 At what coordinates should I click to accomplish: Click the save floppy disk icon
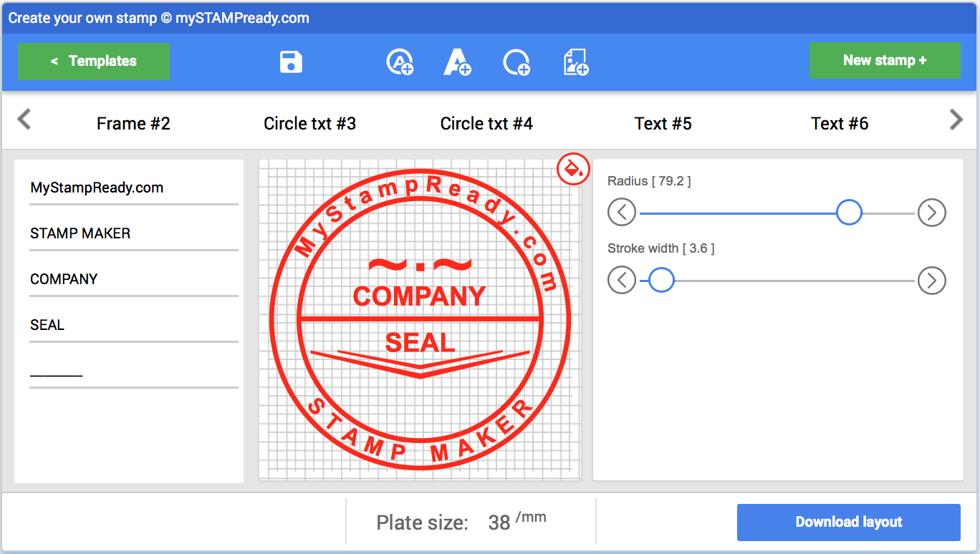[x=291, y=62]
